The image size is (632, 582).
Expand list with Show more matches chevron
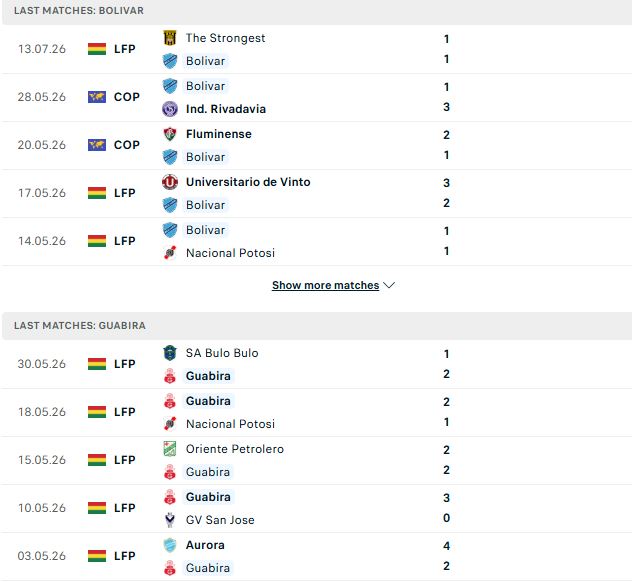coord(389,285)
